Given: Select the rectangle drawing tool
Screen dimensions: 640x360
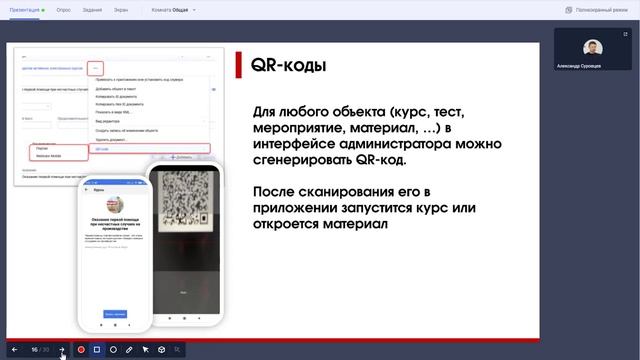Looking at the screenshot, I should (97, 349).
